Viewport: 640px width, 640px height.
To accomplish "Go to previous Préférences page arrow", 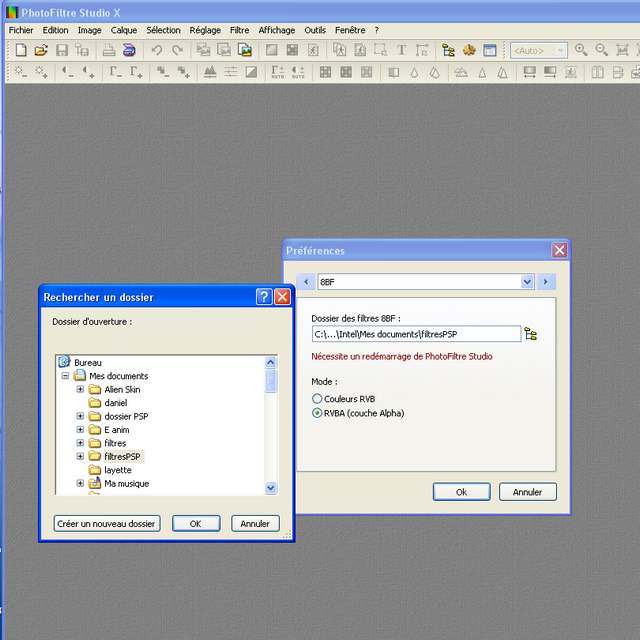I will [x=306, y=282].
